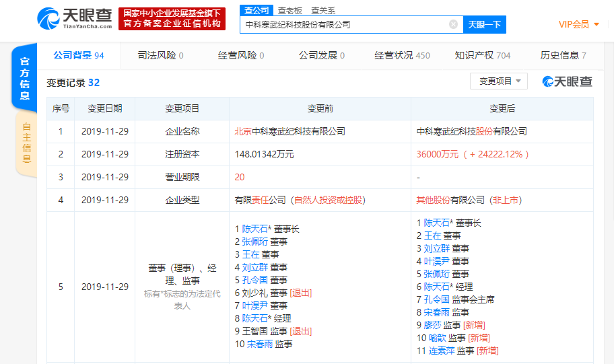Click the TianYanCha logo
Viewport: 614px width, 364px height.
[x=75, y=18]
